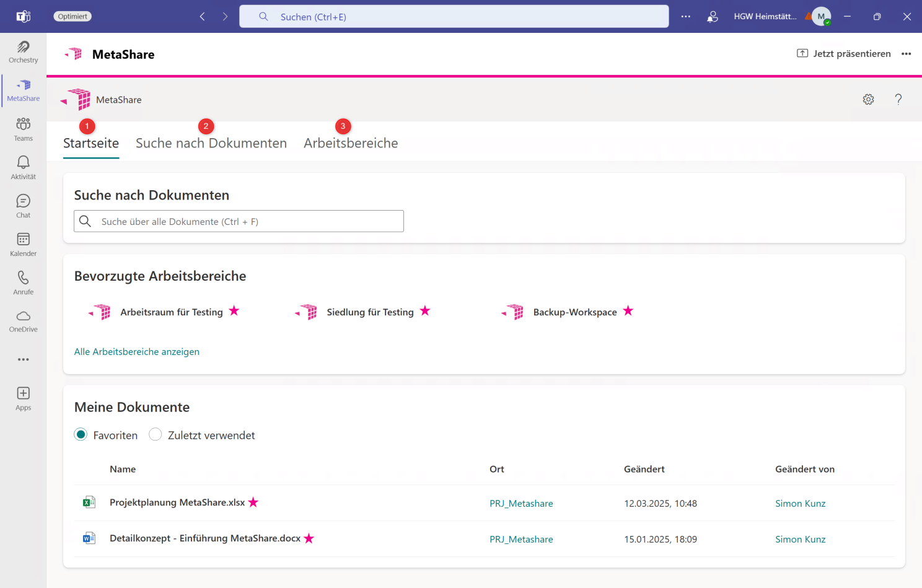Viewport: 922px width, 588px height.
Task: Open Simon Kunz in Projektplanung row
Action: coord(801,504)
